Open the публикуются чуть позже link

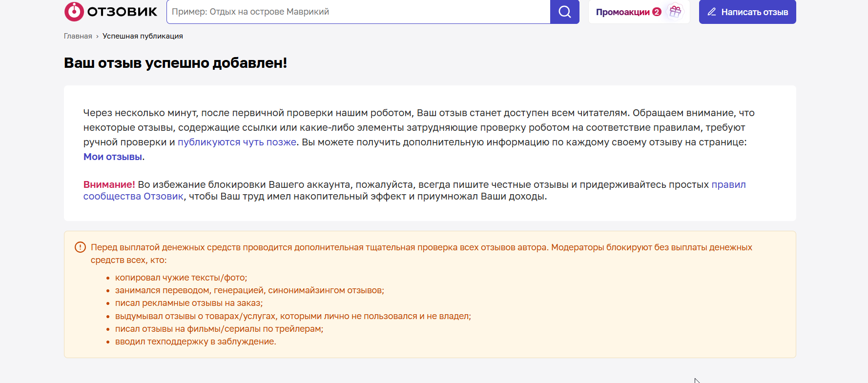point(237,142)
